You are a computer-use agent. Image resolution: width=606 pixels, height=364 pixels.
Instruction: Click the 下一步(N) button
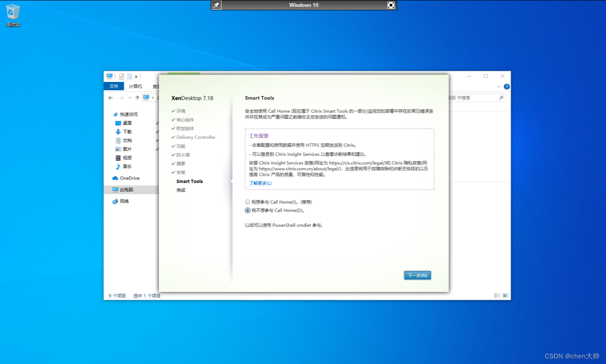tap(417, 275)
